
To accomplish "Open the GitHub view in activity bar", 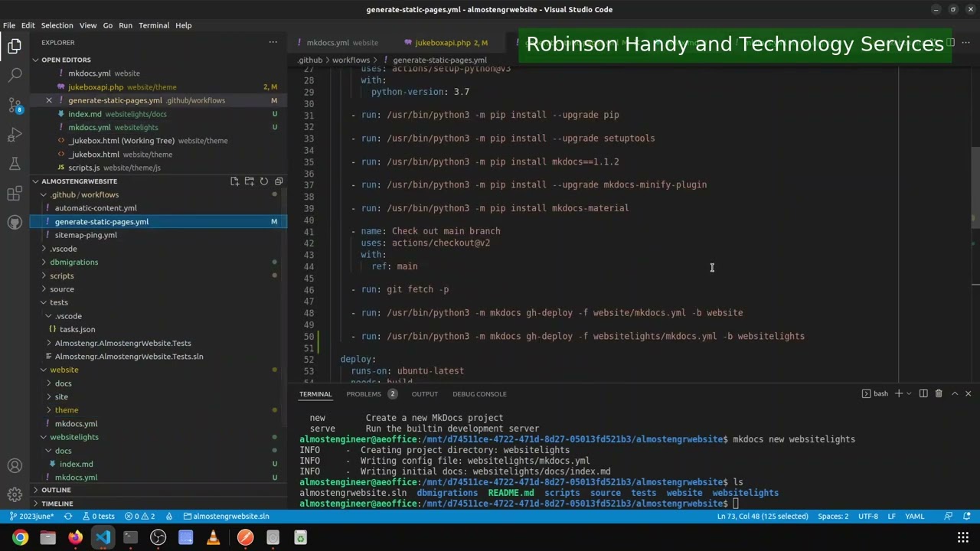I will (x=15, y=223).
